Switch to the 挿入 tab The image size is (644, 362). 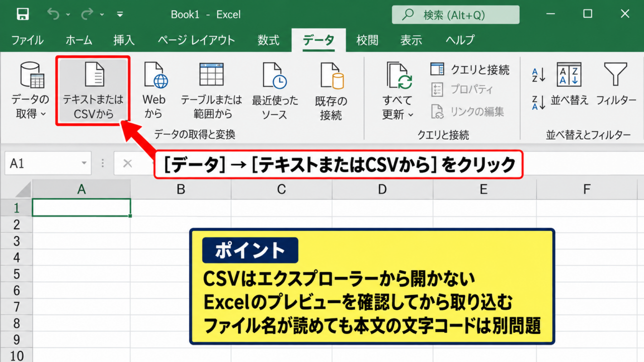[x=124, y=40]
